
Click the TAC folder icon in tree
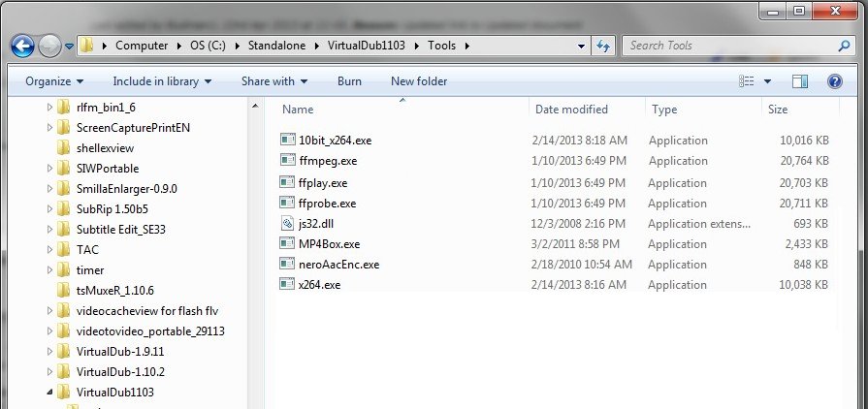point(64,249)
